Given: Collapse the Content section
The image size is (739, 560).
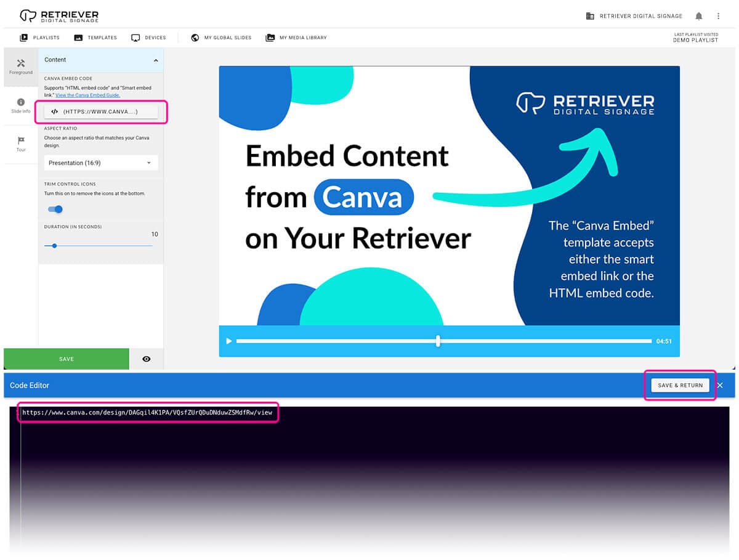Looking at the screenshot, I should pos(155,60).
